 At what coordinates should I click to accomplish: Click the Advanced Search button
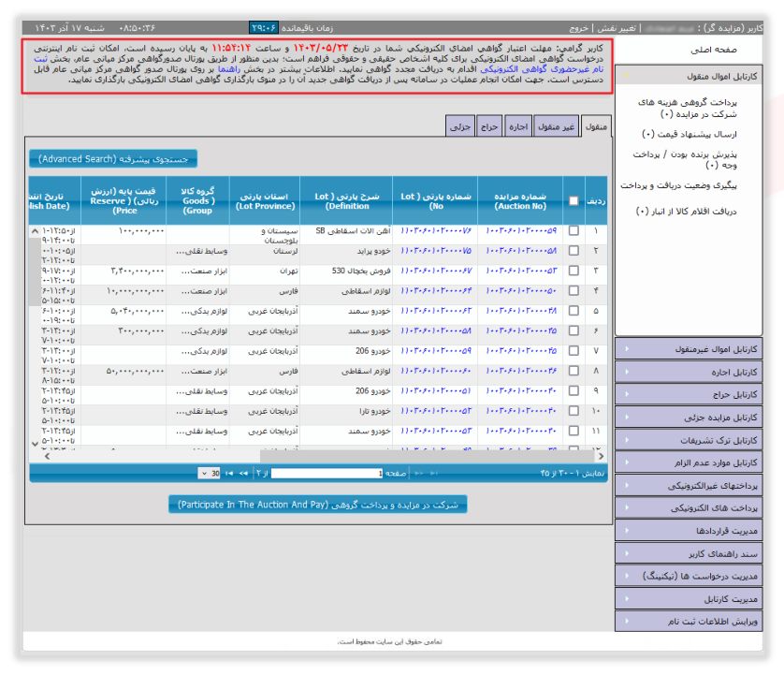[x=113, y=159]
